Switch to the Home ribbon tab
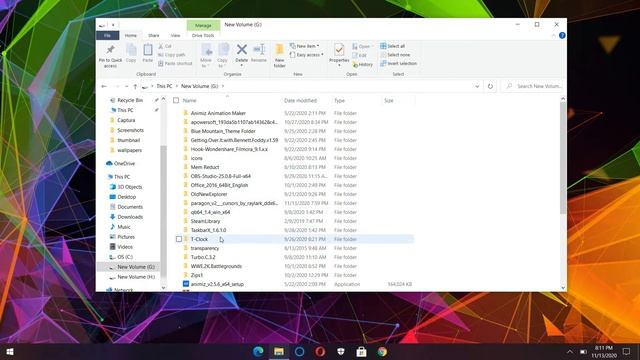The height and width of the screenshot is (360, 640). coord(131,36)
